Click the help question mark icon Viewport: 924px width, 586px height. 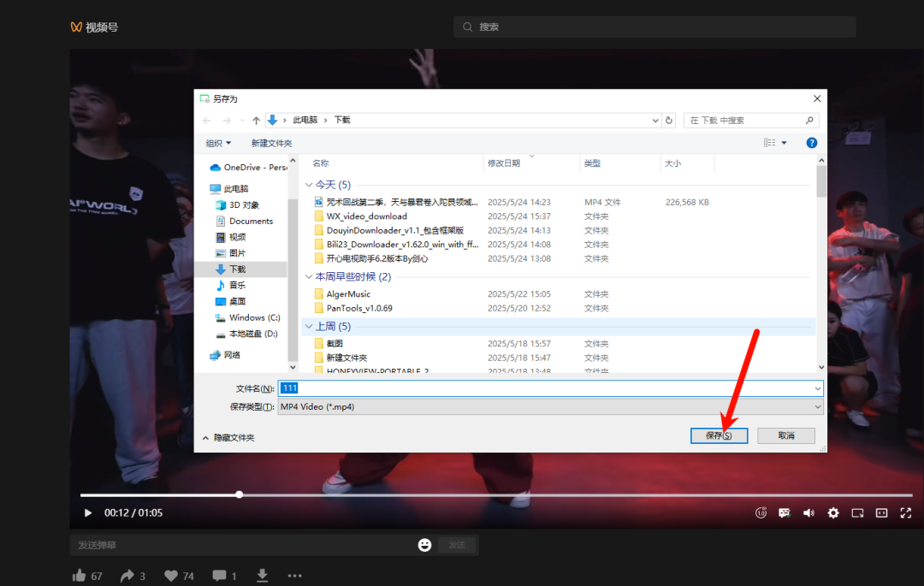[811, 143]
